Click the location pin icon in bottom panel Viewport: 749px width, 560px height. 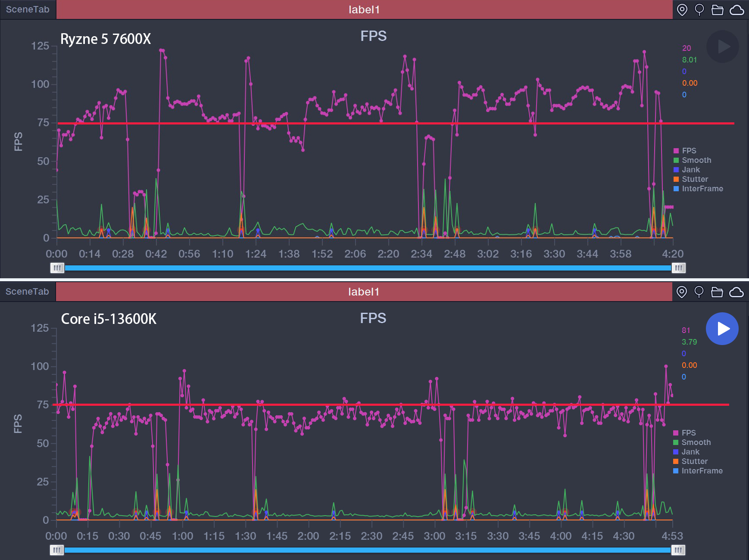pos(681,292)
